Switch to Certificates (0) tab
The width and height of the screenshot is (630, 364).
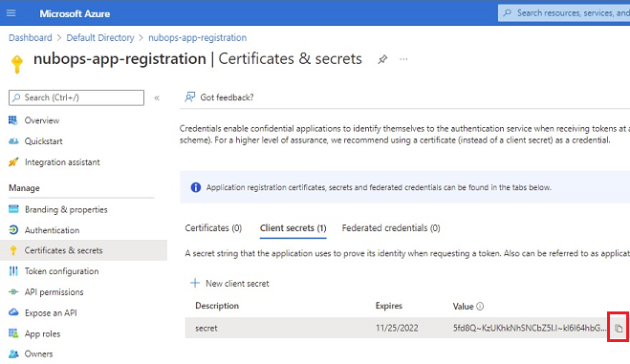(x=213, y=228)
